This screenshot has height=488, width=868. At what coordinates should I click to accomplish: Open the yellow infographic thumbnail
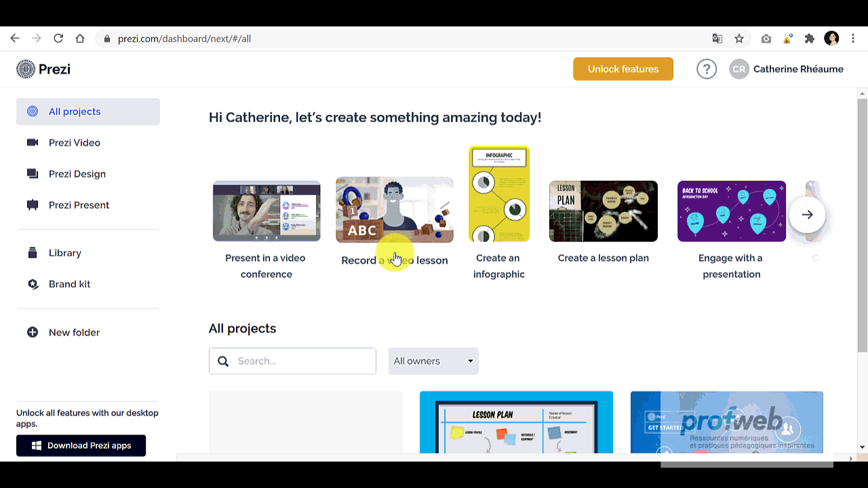tap(499, 195)
